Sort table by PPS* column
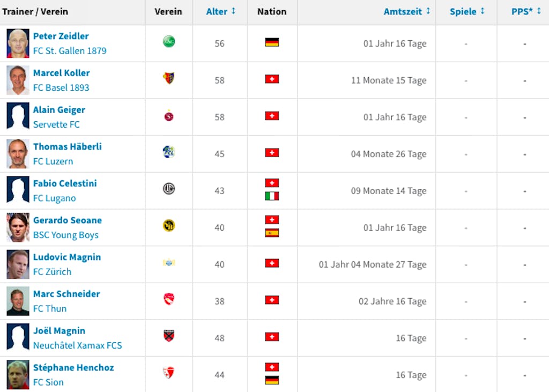Image resolution: width=549 pixels, height=392 pixels. 526,12
